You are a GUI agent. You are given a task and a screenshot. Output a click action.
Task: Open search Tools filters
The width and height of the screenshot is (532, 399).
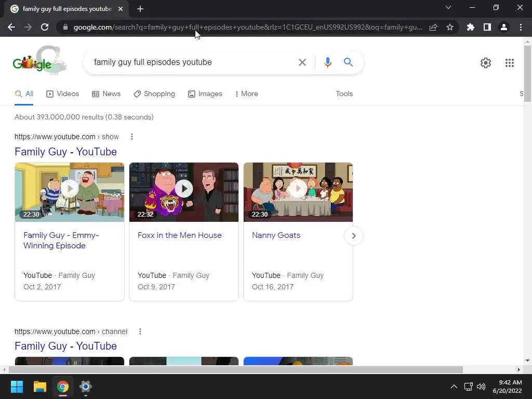point(344,94)
